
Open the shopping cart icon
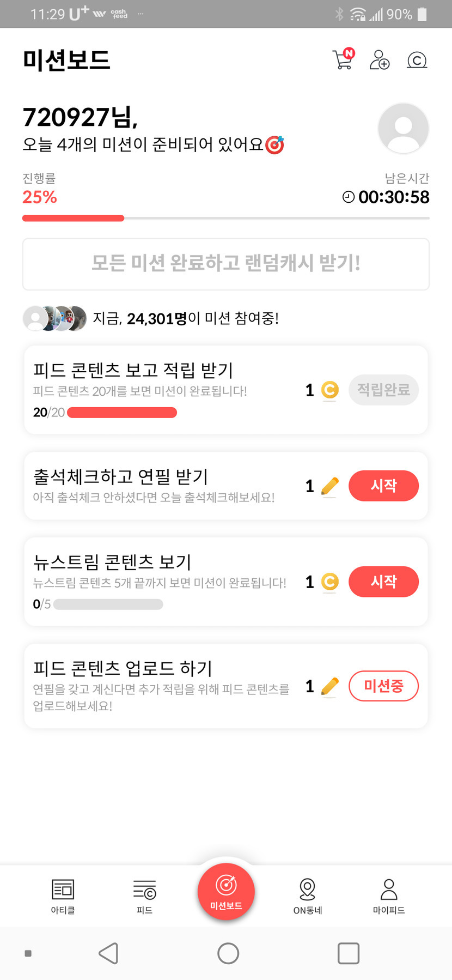point(343,59)
